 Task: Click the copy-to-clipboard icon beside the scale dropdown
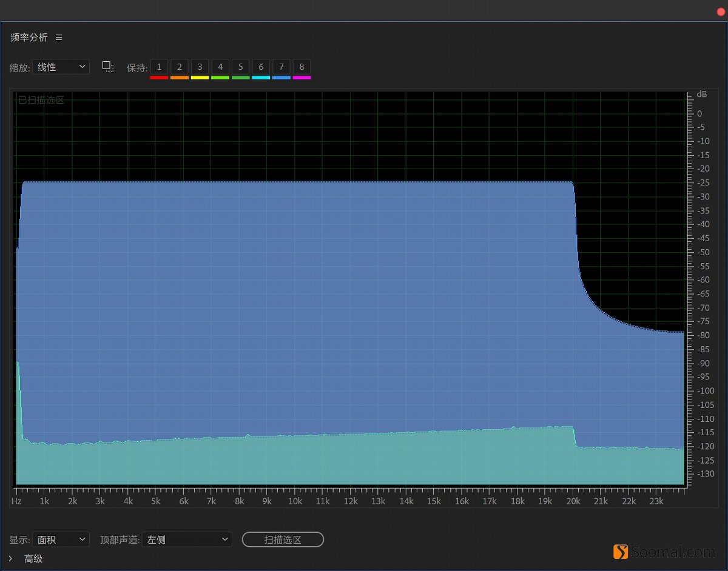pos(108,67)
